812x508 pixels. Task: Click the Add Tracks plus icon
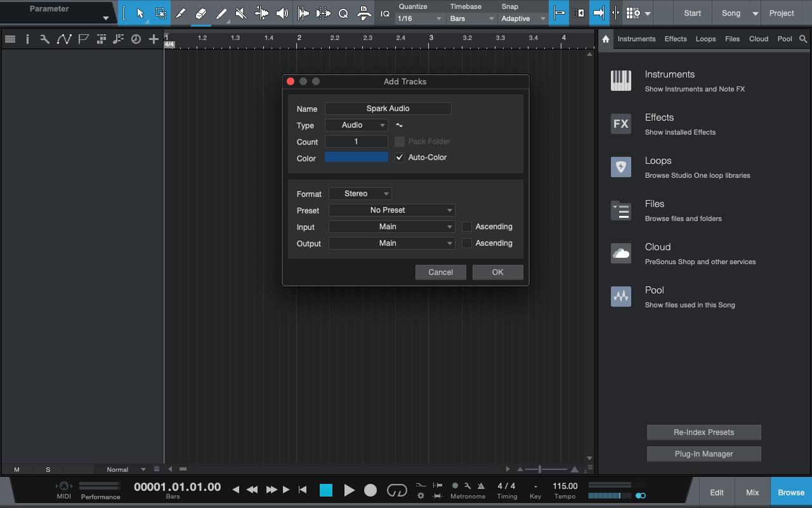click(x=154, y=39)
